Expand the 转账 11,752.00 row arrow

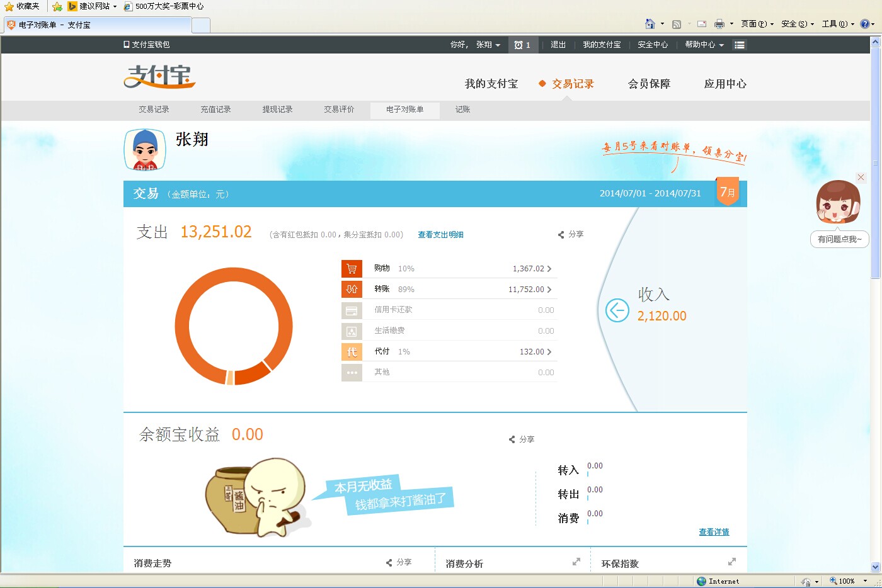[x=549, y=290]
